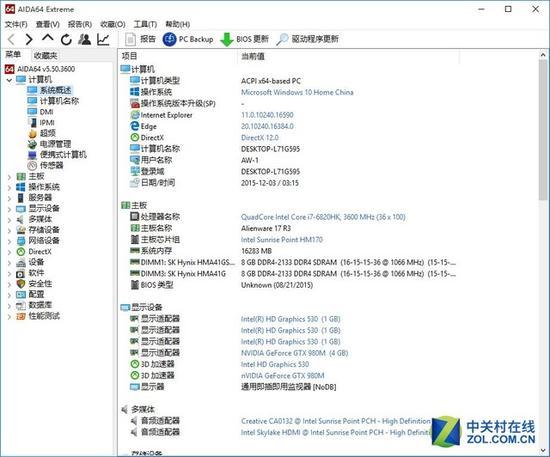Image resolution: width=550 pixels, height=457 pixels.
Task: Open QuadCore Intel Core i7-6820HK link
Action: click(x=323, y=217)
